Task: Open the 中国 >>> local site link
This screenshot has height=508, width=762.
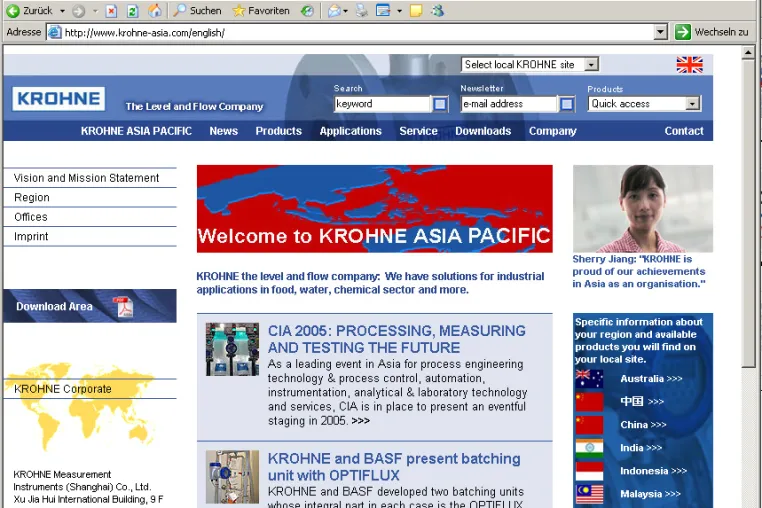Action: coord(641,402)
